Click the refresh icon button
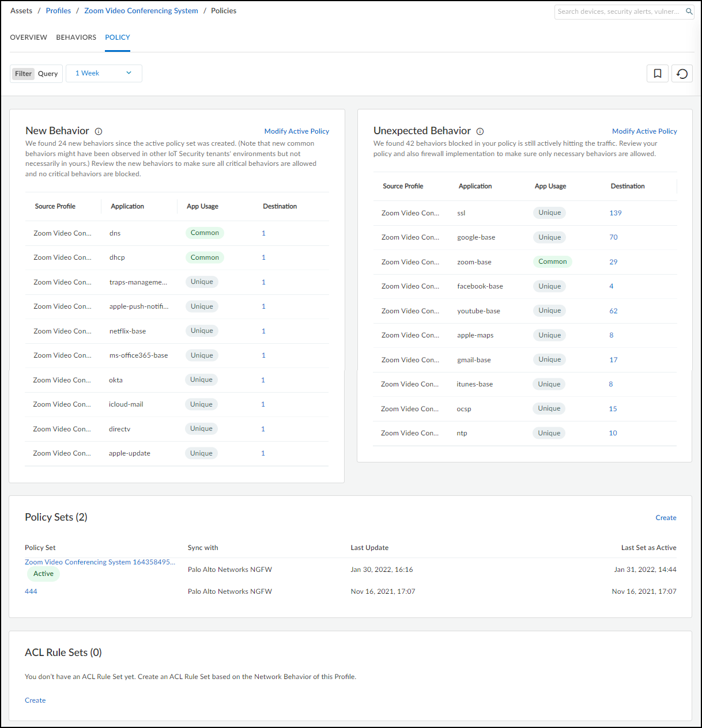Viewport: 702px width, 728px height. [x=682, y=73]
